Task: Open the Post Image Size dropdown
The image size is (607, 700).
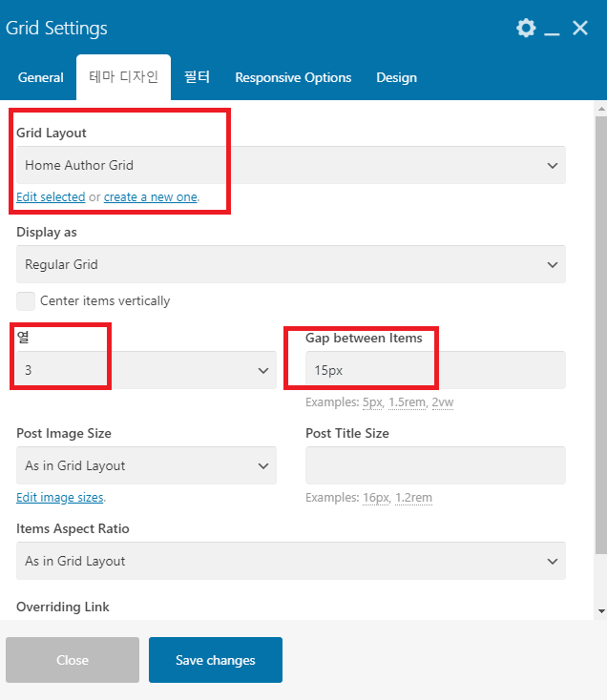Action: coord(146,465)
